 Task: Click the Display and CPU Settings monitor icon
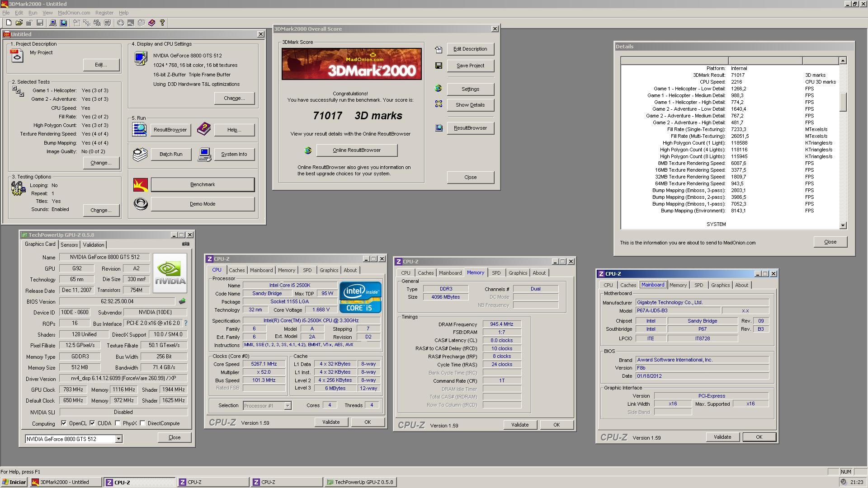(x=141, y=58)
